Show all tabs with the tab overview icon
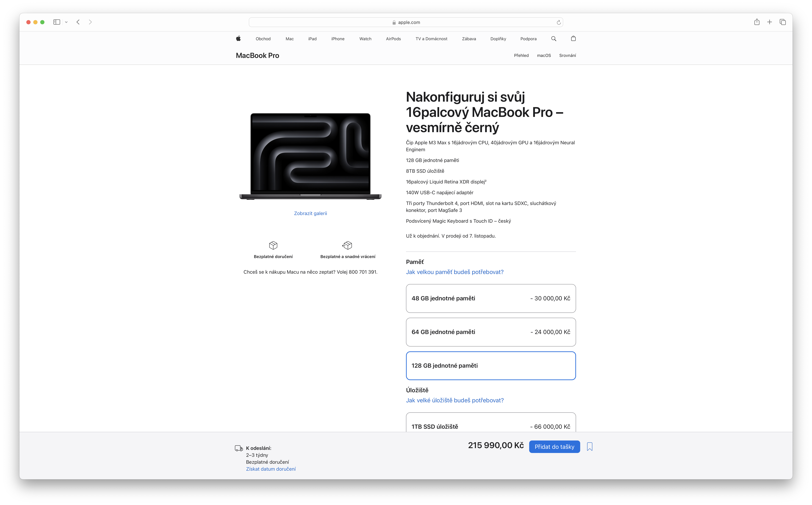The width and height of the screenshot is (812, 505). (x=783, y=22)
